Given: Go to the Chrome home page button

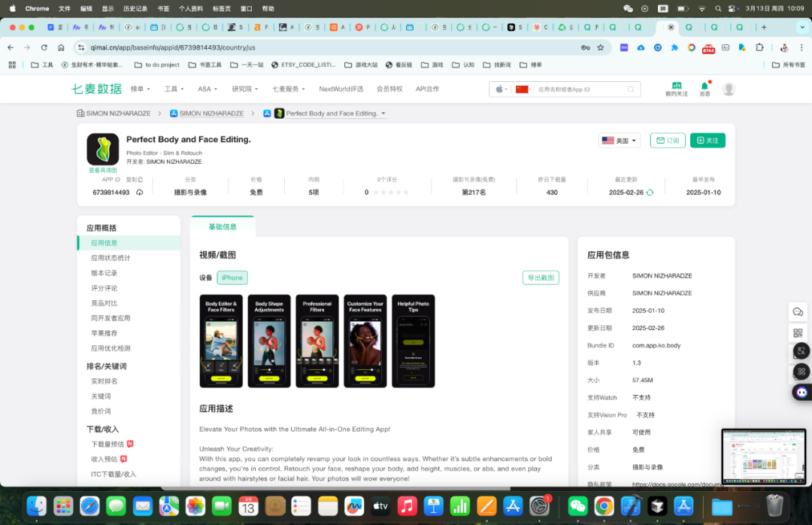Looking at the screenshot, I should [x=61, y=47].
